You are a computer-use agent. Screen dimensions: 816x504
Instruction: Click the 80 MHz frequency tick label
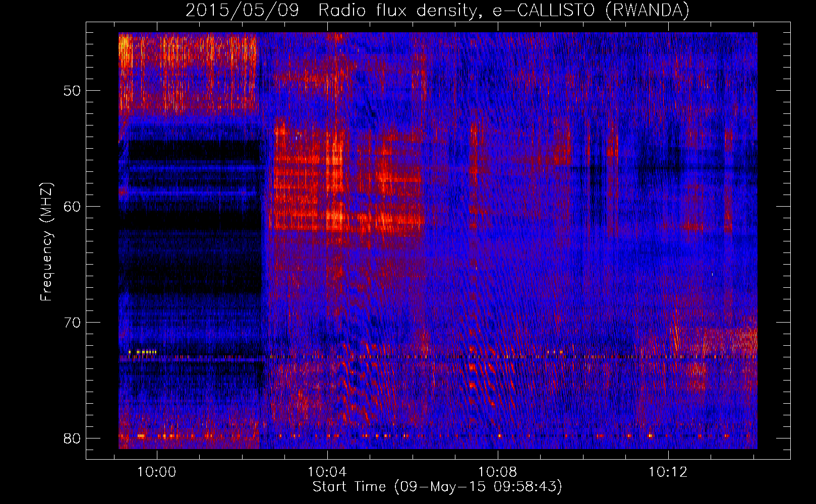73,438
